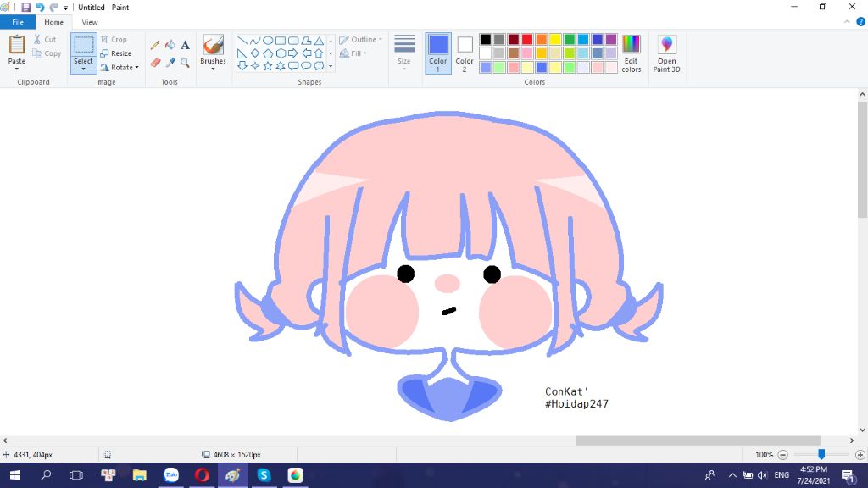Select the Pencil tool
Image resolution: width=868 pixels, height=488 pixels.
pos(155,45)
